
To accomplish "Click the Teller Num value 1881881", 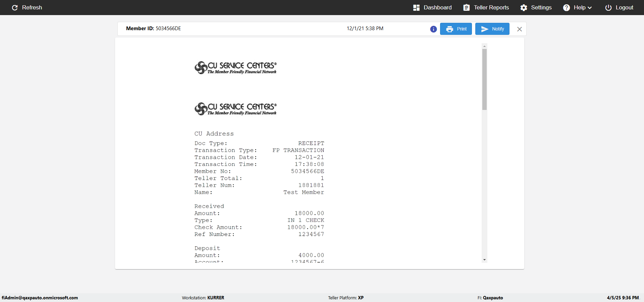I will pyautogui.click(x=311, y=185).
